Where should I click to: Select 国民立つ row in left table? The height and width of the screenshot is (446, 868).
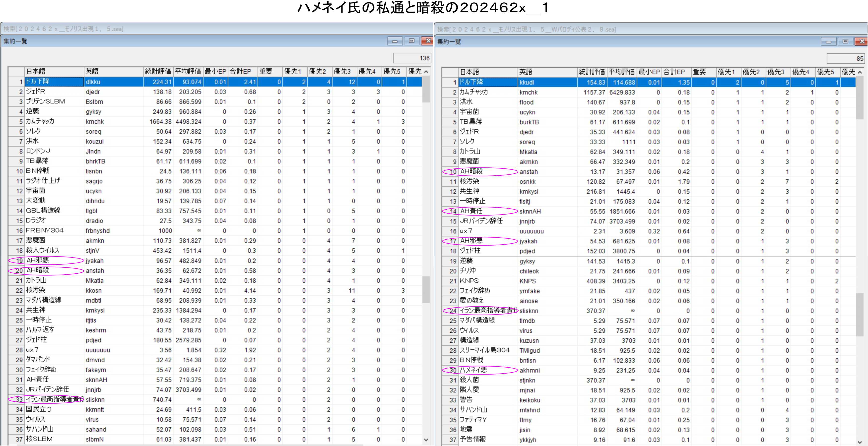point(215,410)
